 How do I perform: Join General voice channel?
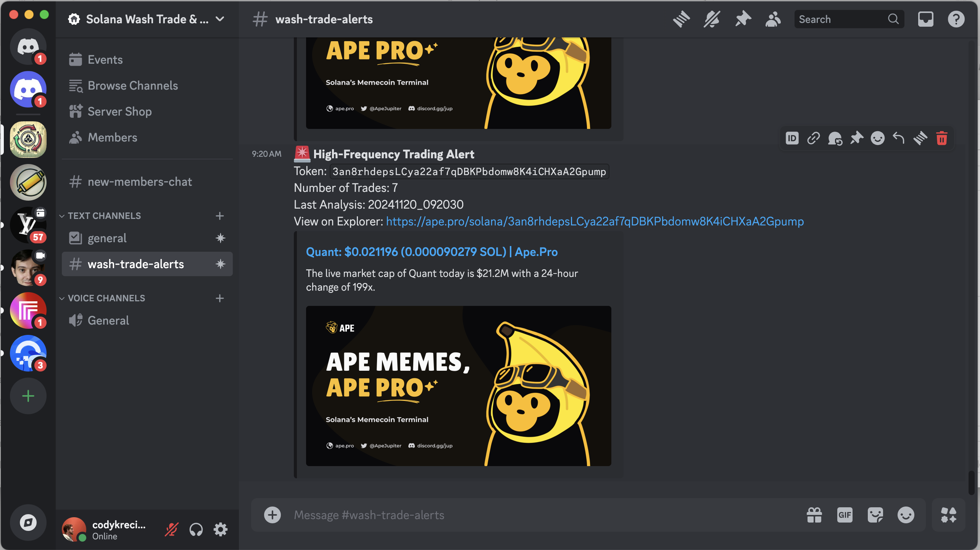(x=147, y=320)
